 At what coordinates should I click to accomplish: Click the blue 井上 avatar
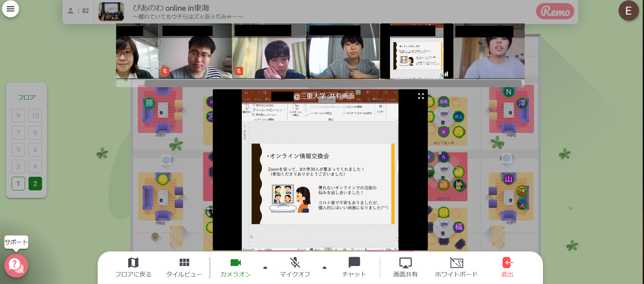coord(458,117)
